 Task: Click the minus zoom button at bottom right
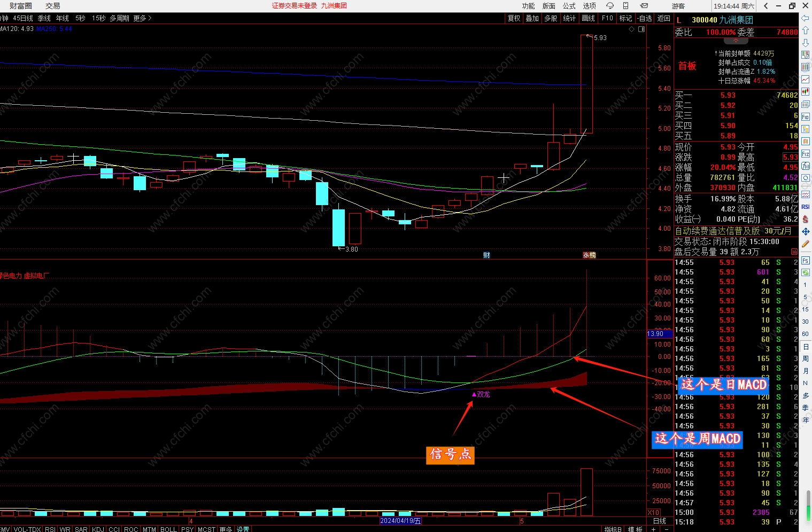point(667,529)
